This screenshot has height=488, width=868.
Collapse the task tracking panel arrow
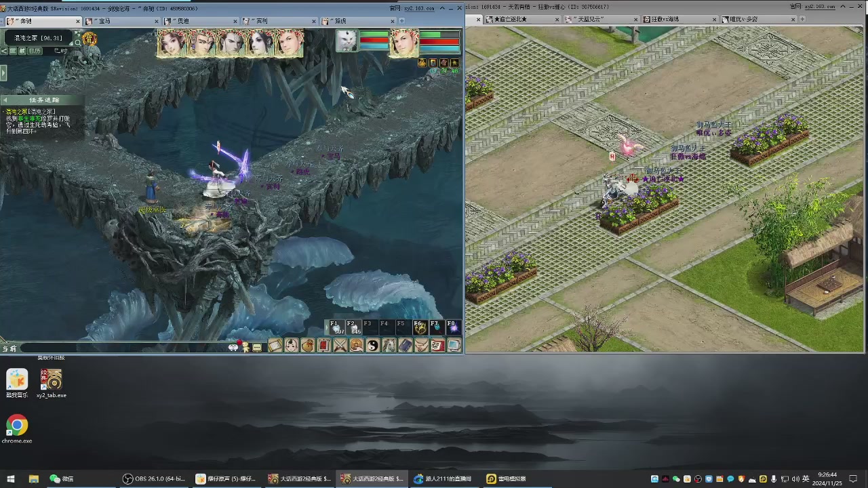[x=4, y=100]
